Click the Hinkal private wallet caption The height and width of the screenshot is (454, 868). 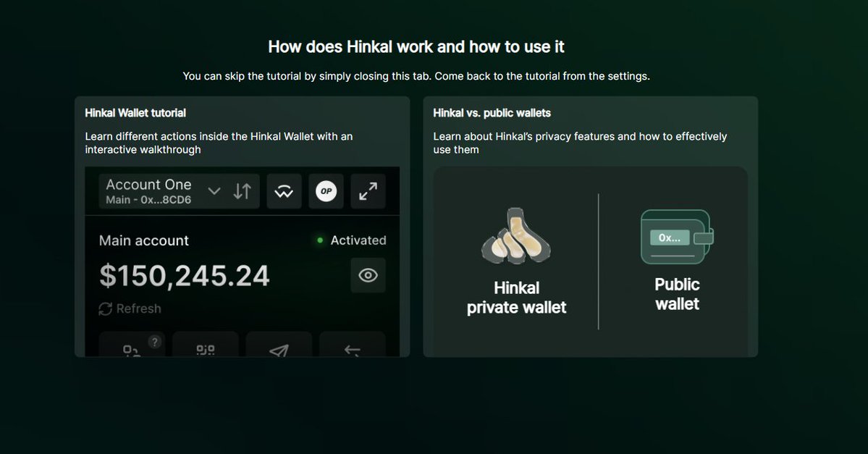point(516,298)
